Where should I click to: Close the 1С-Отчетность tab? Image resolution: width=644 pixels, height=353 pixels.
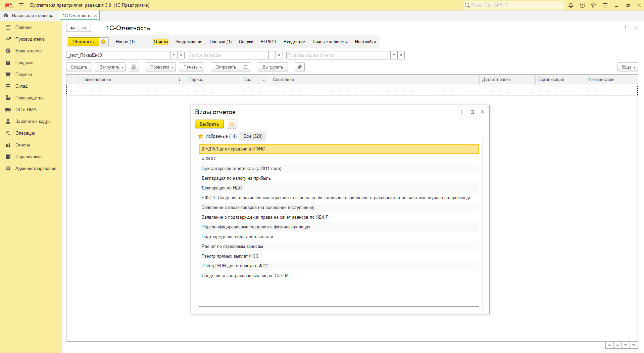click(x=95, y=15)
